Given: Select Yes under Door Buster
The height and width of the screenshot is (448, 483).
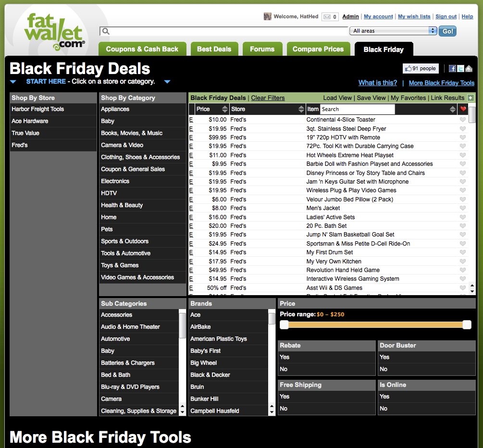Looking at the screenshot, I should click(x=427, y=357).
